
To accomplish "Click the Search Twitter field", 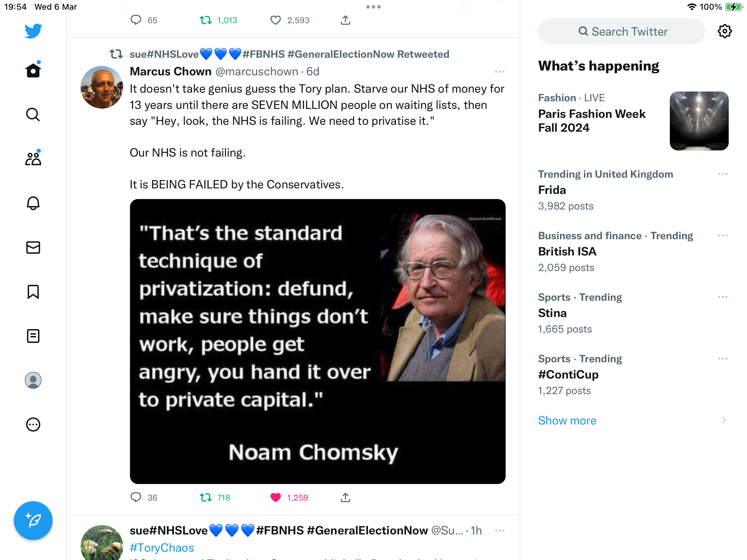I will [x=621, y=31].
